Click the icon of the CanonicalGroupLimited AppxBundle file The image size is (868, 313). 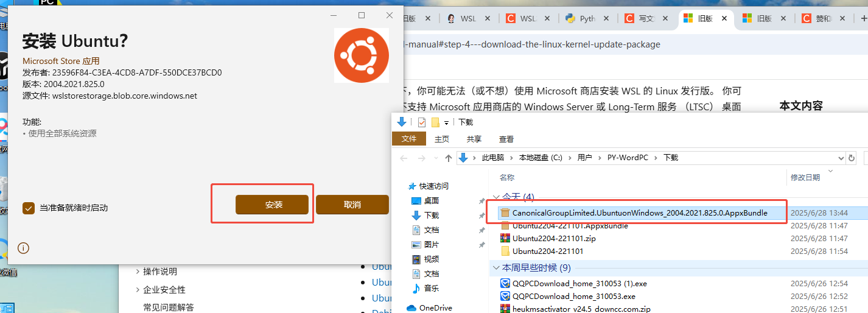tap(505, 213)
